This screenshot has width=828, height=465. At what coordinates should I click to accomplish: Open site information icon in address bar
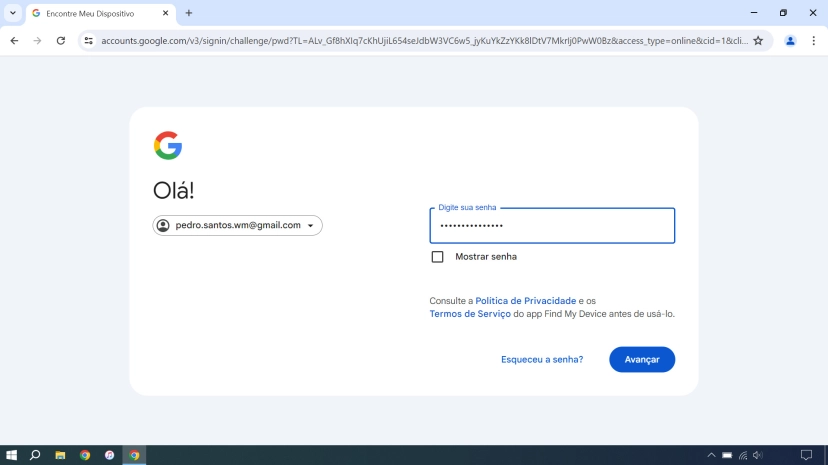point(89,41)
